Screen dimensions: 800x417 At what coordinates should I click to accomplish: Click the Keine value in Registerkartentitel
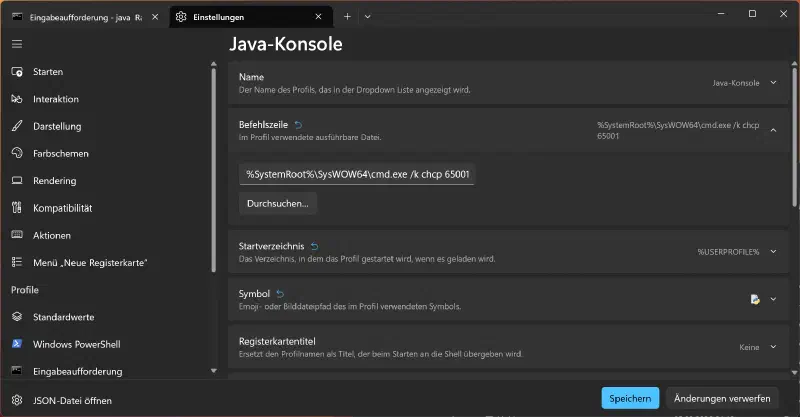point(749,347)
